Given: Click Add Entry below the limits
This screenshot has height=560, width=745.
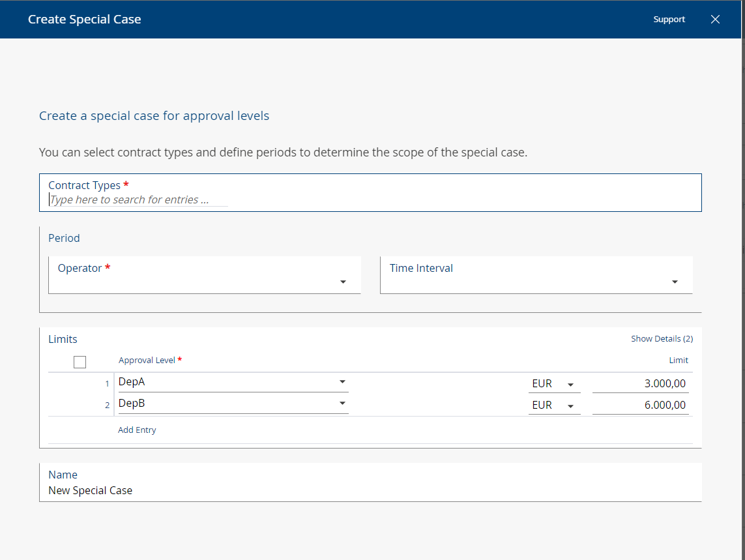Looking at the screenshot, I should tap(137, 430).
